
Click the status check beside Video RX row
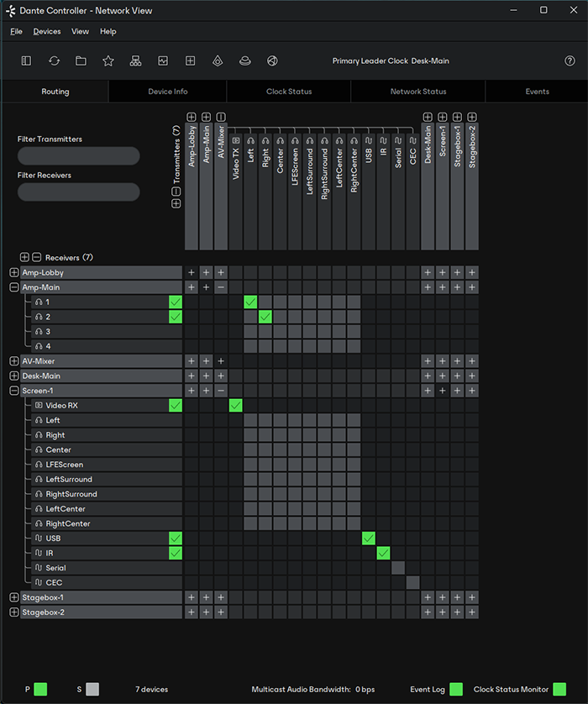coord(176,406)
